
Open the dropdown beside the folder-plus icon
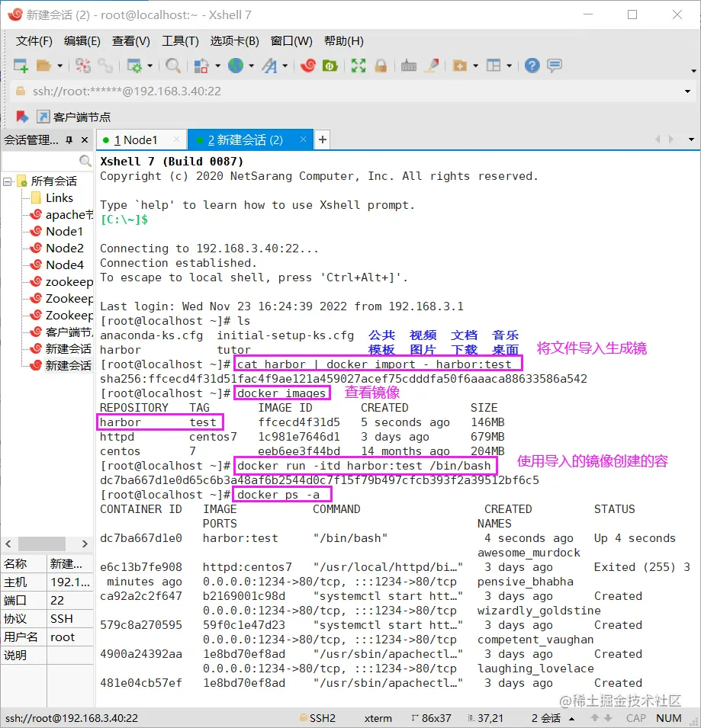tap(476, 66)
